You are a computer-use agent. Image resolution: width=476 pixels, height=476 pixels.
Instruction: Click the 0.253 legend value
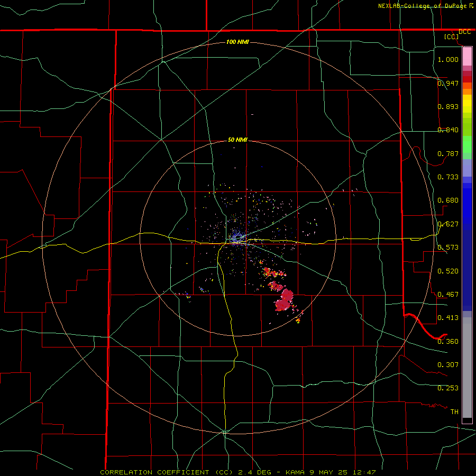(x=448, y=388)
